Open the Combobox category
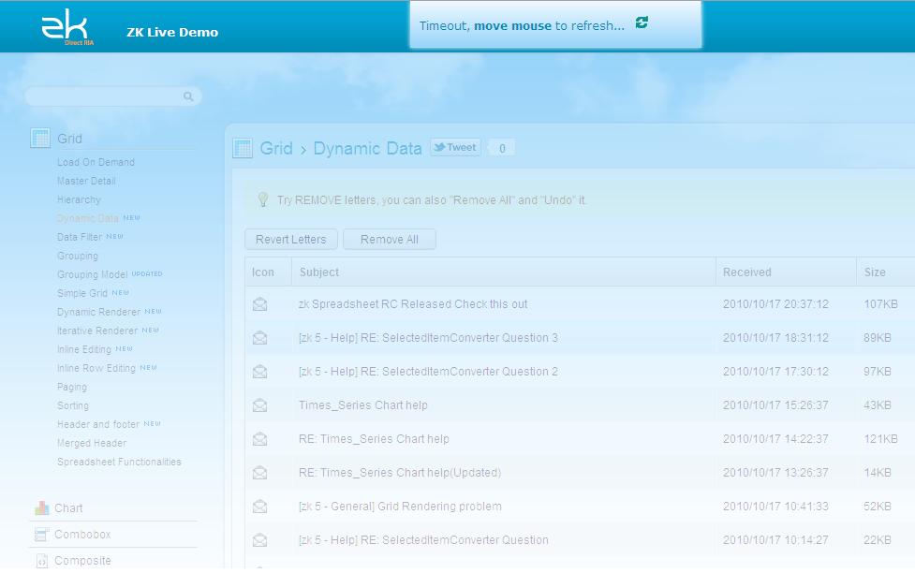Viewport: 915px width, 588px height. pos(82,535)
